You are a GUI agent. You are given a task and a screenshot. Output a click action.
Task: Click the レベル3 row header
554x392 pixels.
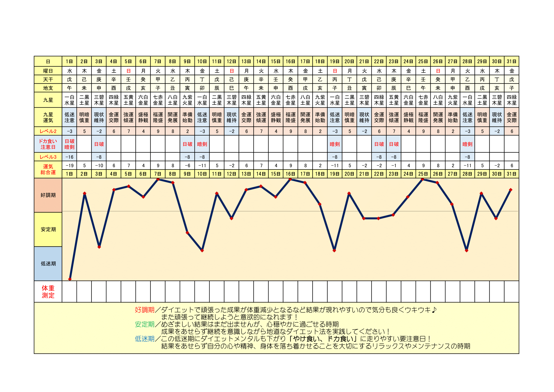[x=48, y=157]
